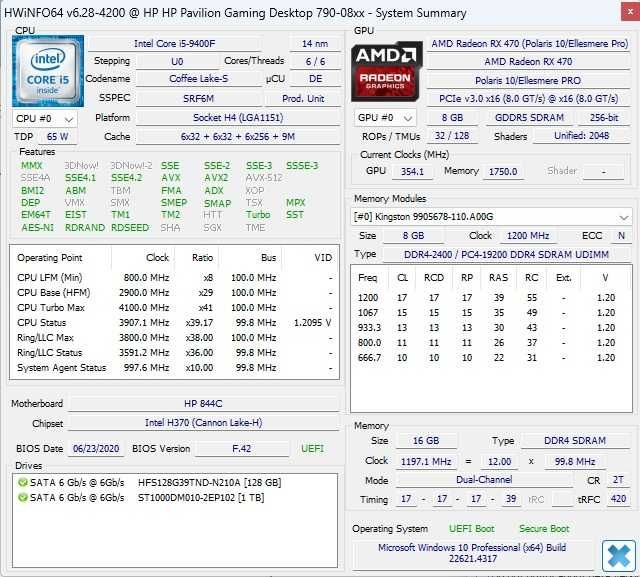The height and width of the screenshot is (577, 640).
Task: Click the Socket H4 (LGA1151) platform field
Action: (x=238, y=118)
